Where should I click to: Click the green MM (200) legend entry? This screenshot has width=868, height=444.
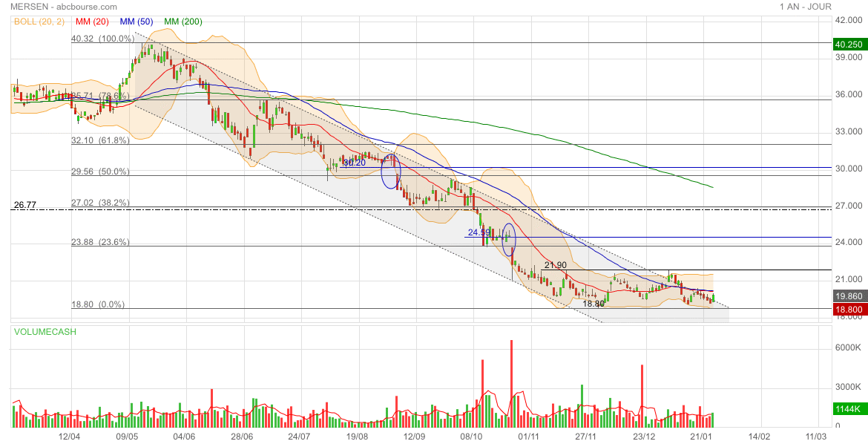coord(183,22)
